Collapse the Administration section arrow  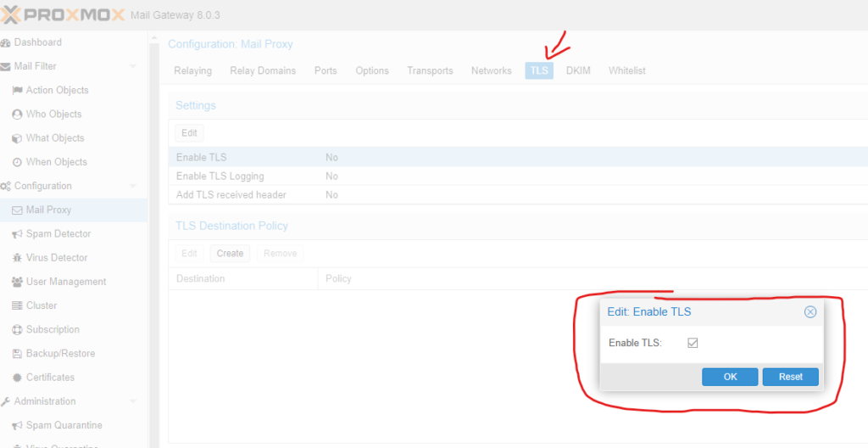point(132,401)
